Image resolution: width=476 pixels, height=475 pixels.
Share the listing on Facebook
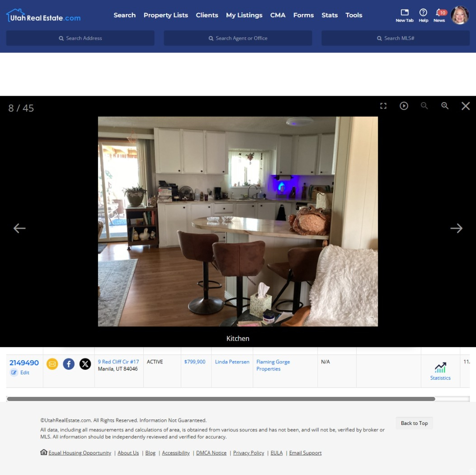click(69, 364)
